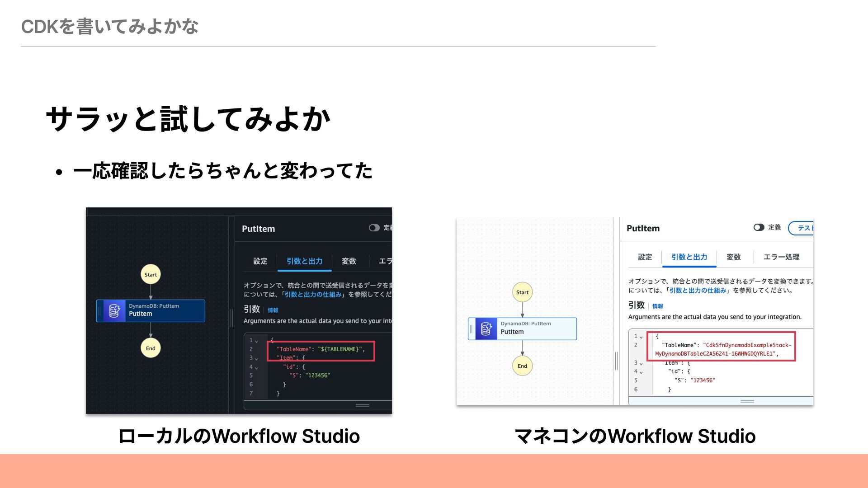The width and height of the screenshot is (868, 488).
Task: Collapse line 4 fold arrow in the local code editor
Action: pyautogui.click(x=256, y=367)
